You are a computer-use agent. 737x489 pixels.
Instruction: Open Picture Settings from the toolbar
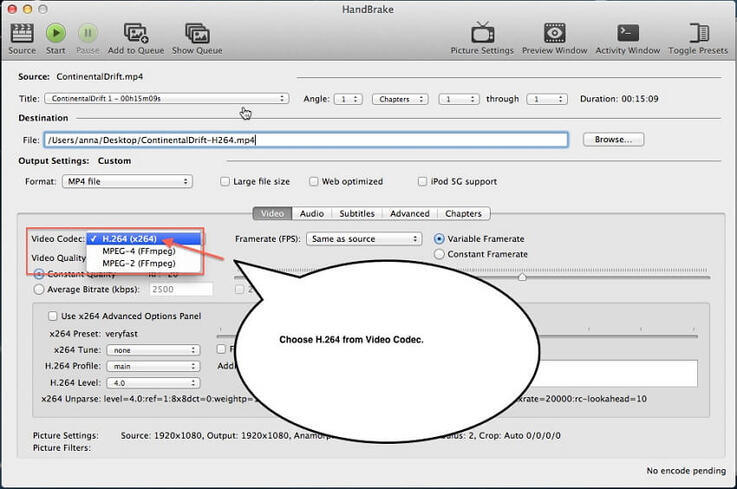482,32
